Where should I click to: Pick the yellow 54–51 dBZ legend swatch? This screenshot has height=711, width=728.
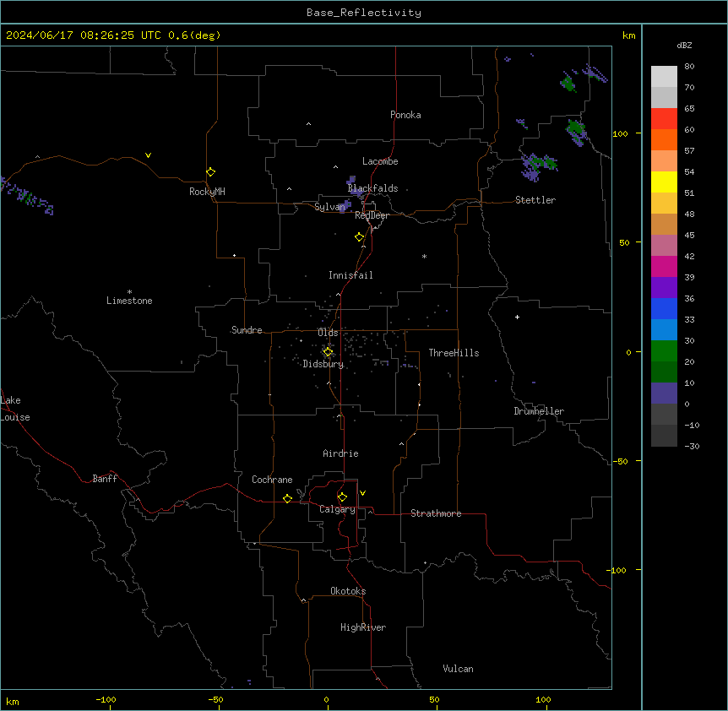pyautogui.click(x=664, y=182)
